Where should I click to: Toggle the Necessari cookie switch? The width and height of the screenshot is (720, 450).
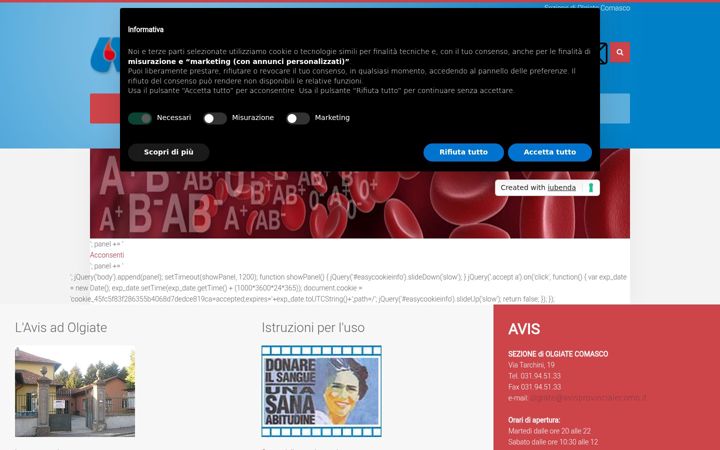[140, 118]
